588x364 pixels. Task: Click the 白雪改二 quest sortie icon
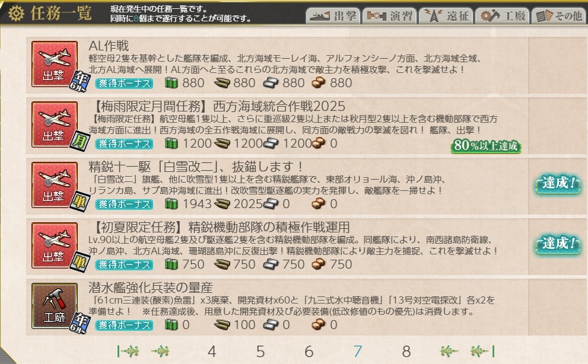(x=55, y=185)
